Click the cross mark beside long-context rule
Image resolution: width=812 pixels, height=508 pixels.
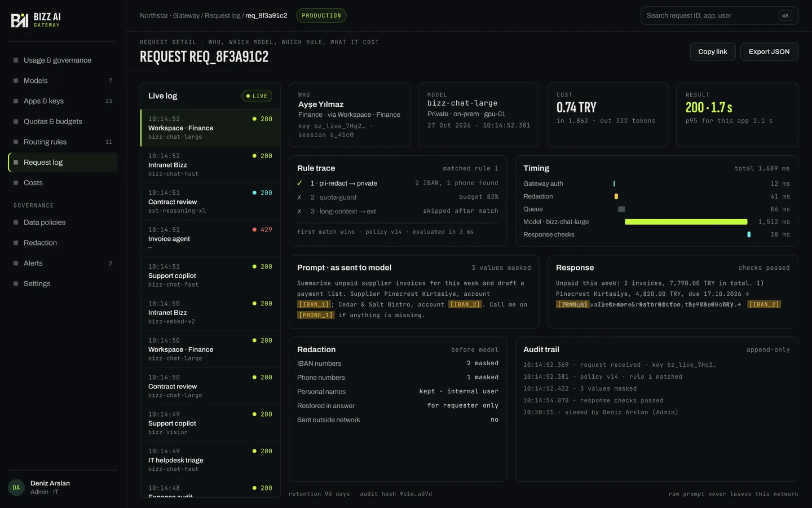[x=299, y=212]
